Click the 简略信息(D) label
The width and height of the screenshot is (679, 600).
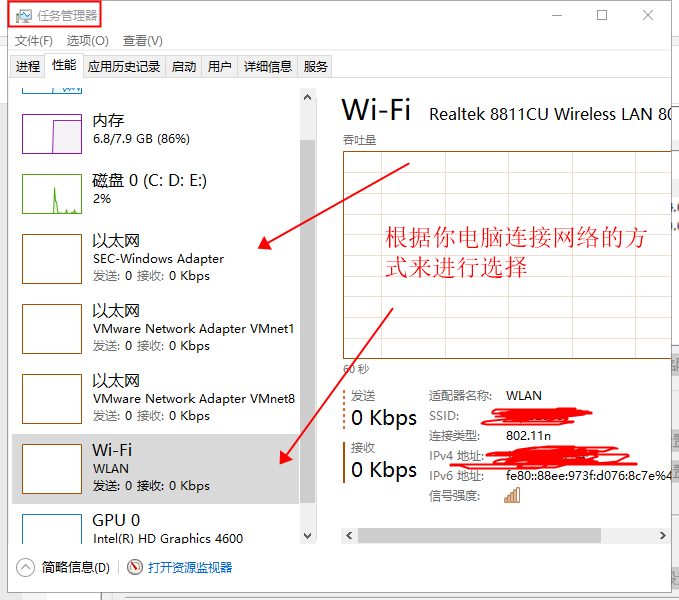point(76,568)
